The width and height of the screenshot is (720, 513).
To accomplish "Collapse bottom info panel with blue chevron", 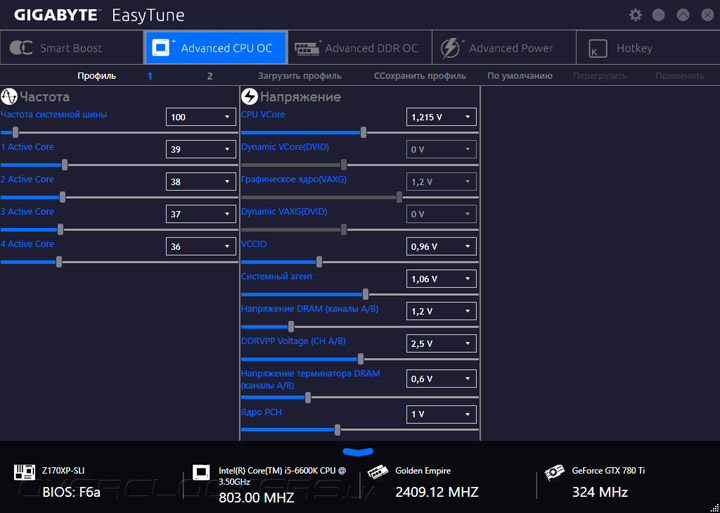I will pos(358,451).
